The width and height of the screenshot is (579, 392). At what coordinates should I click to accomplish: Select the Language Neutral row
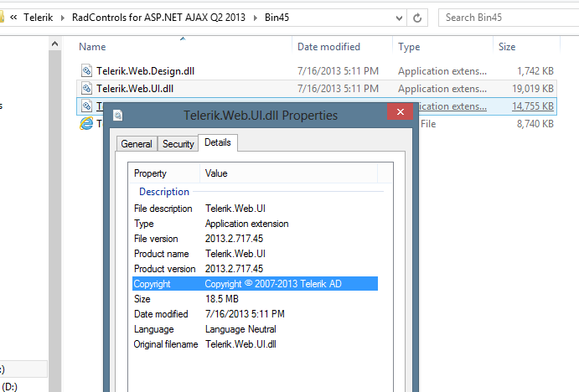click(256, 329)
